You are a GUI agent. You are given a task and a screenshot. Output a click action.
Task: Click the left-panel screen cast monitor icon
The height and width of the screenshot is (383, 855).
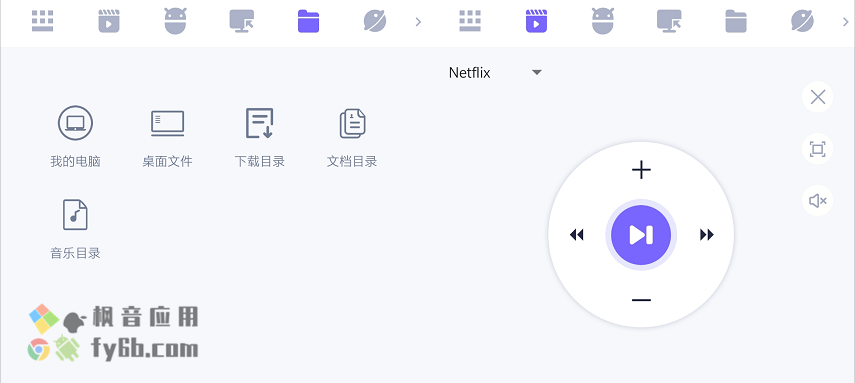[242, 22]
